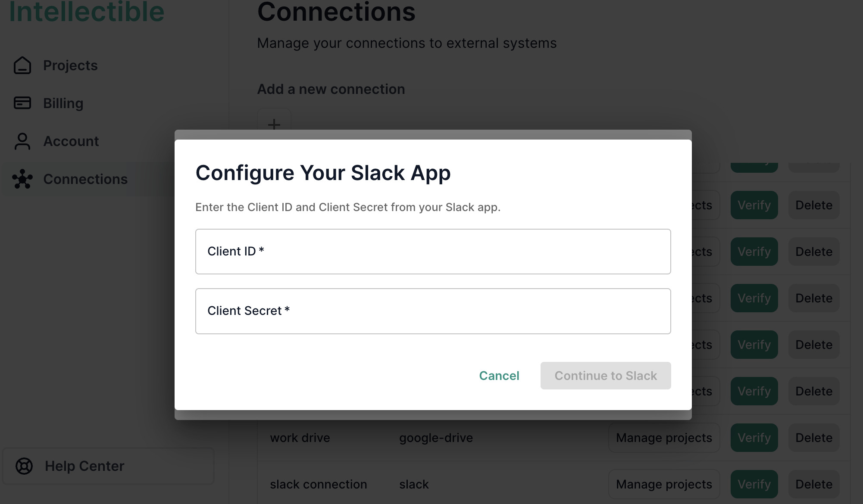Verify the work drive connection
Viewport: 863px width, 504px height.
(754, 438)
